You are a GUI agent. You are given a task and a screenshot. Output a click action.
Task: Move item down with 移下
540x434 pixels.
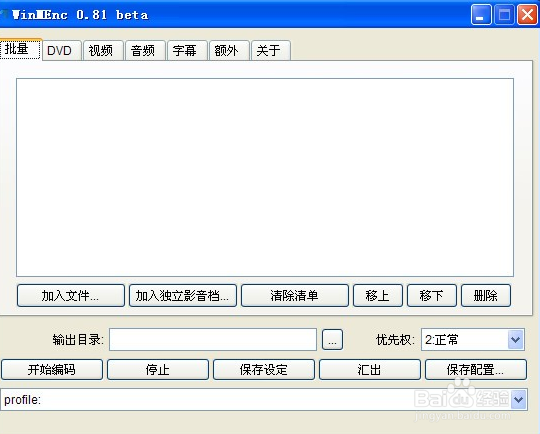(x=432, y=296)
